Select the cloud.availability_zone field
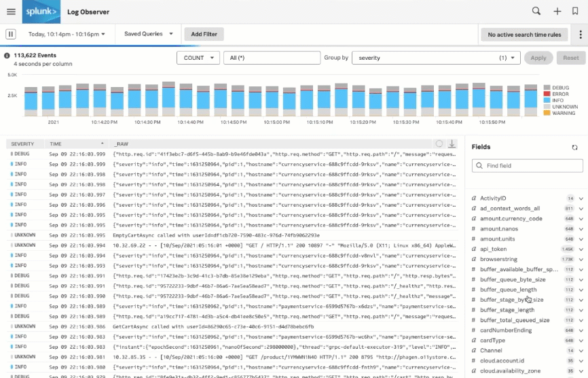This screenshot has height=378, width=588. tap(510, 371)
